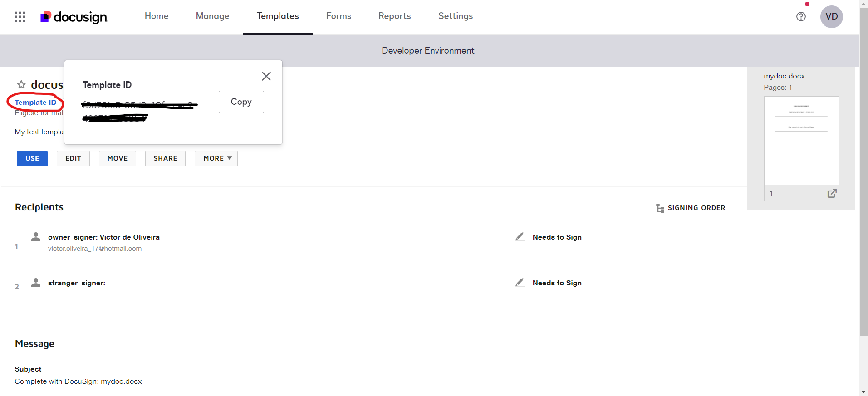
Task: Open the document preview in new window icon
Action: 832,193
